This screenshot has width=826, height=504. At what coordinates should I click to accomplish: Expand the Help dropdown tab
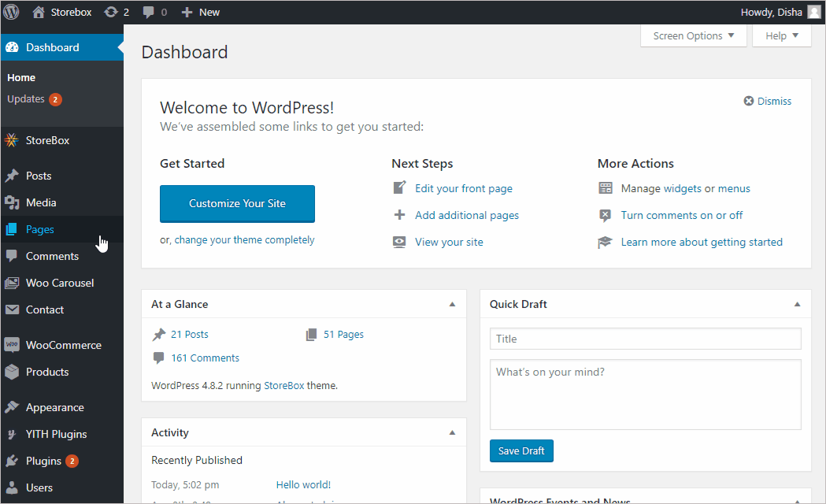click(x=782, y=35)
